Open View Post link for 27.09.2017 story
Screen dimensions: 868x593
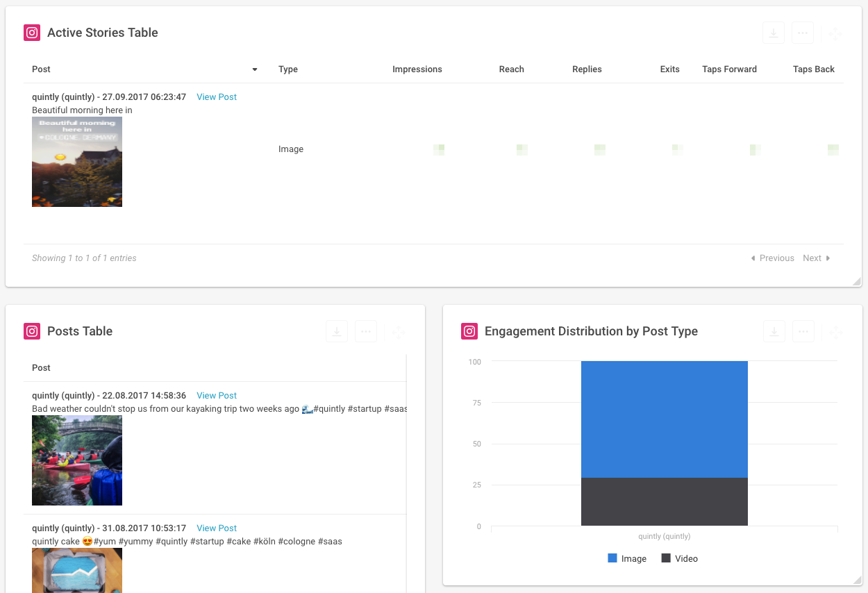pos(217,97)
